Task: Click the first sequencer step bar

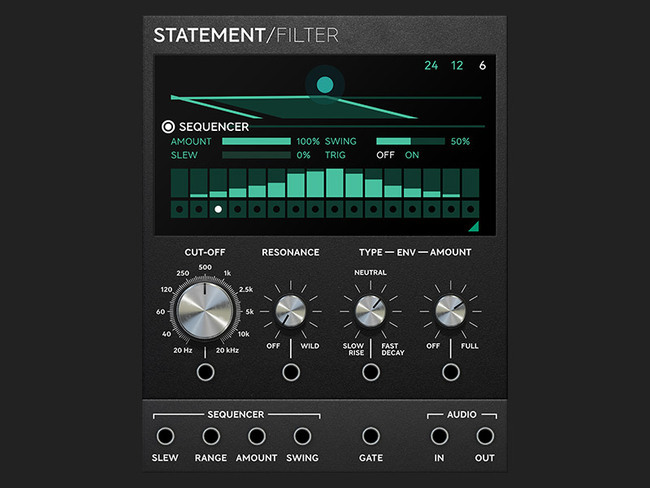Action: tap(179, 183)
